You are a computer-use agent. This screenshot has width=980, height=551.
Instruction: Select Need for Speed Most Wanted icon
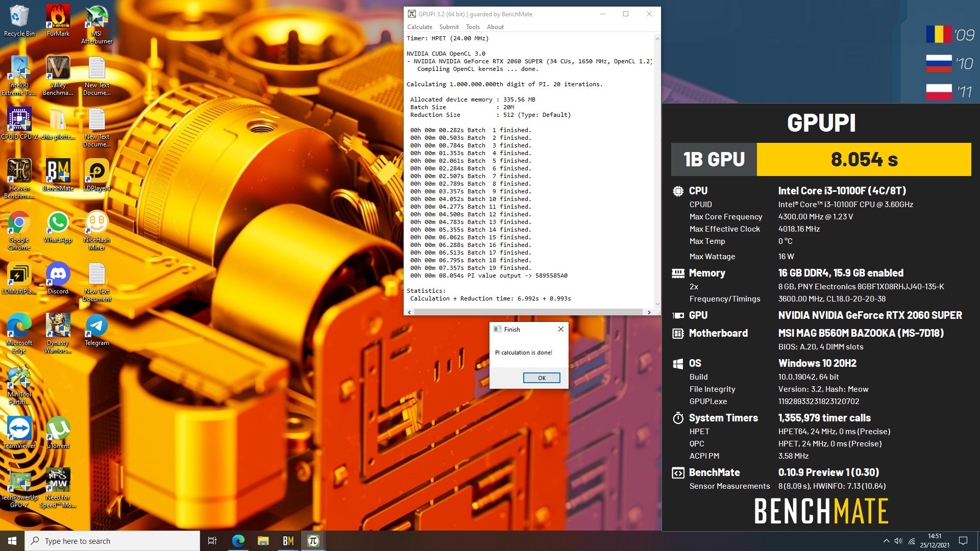(x=58, y=488)
